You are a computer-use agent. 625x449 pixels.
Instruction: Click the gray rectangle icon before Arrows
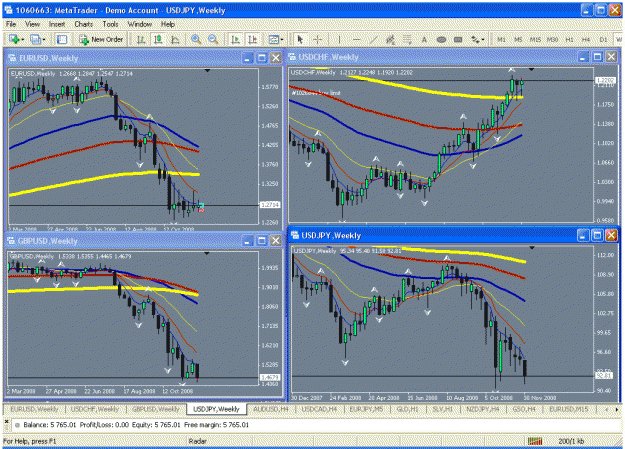(x=458, y=39)
